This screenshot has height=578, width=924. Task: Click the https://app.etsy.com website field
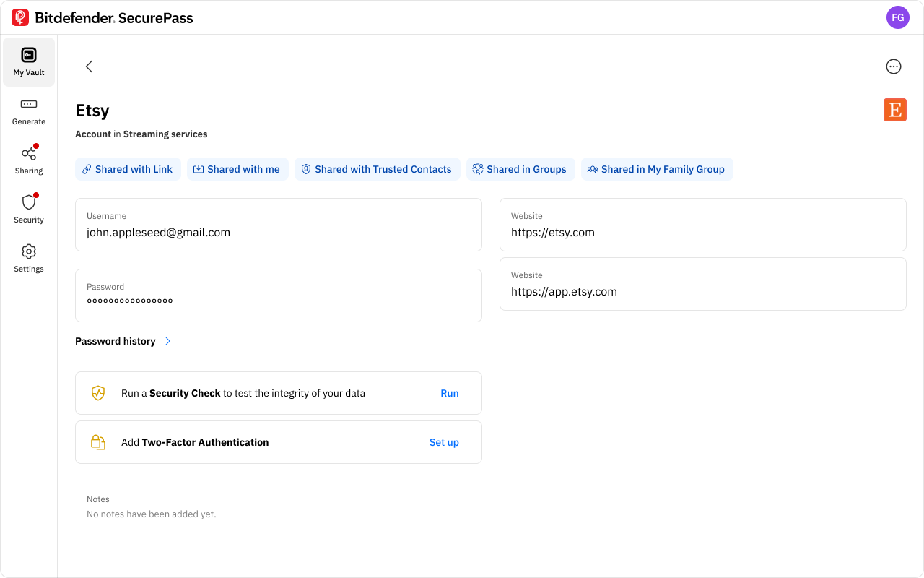703,284
